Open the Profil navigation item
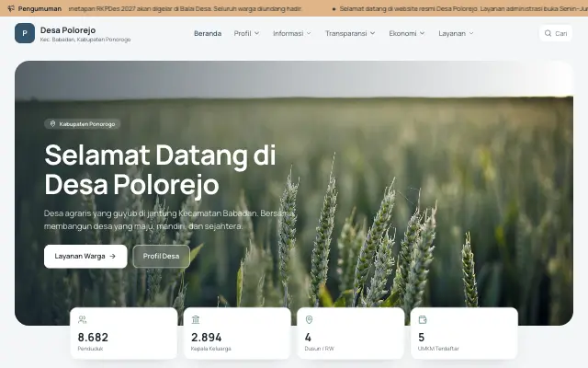Viewport: 588px width, 368px height. (246, 33)
